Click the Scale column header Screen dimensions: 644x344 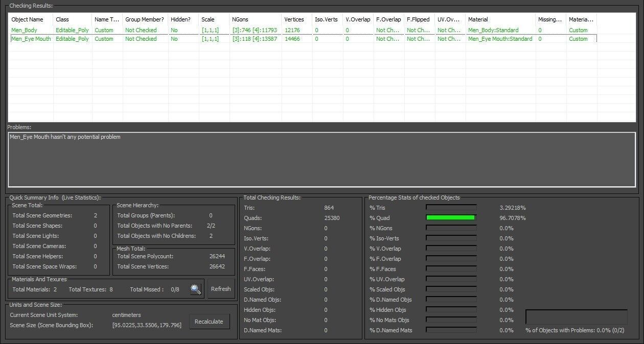click(x=214, y=19)
